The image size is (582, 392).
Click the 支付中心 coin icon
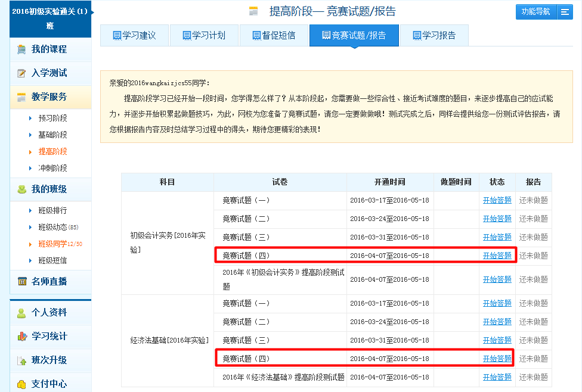[x=22, y=384]
